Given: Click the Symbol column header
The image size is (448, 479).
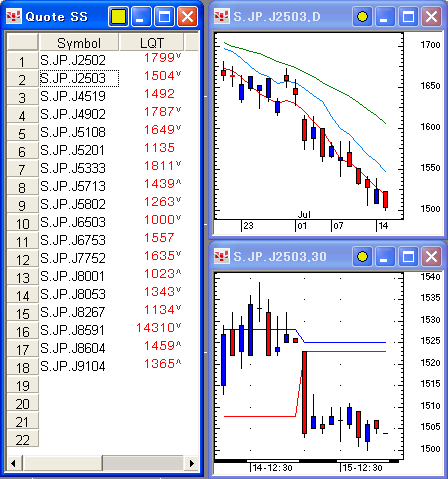Looking at the screenshot, I should tap(79, 42).
